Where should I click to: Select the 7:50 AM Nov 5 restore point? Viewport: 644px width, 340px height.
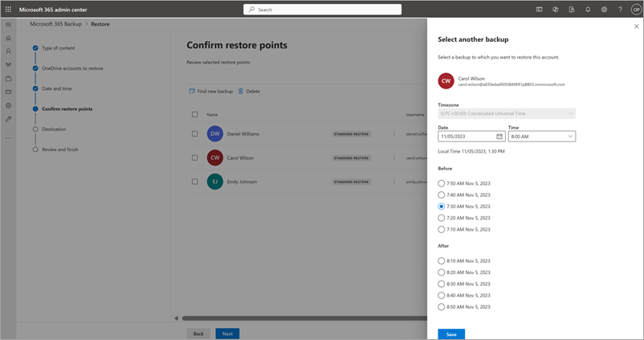click(442, 183)
